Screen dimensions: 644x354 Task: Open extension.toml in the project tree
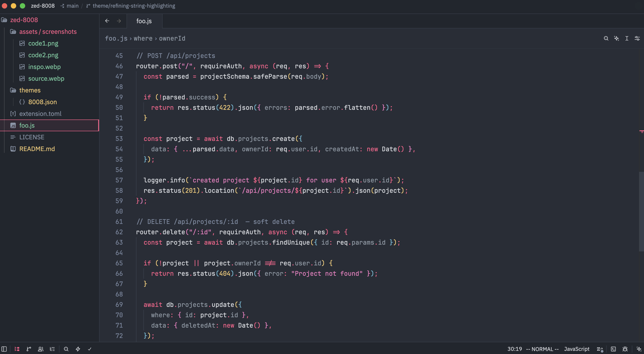point(40,114)
